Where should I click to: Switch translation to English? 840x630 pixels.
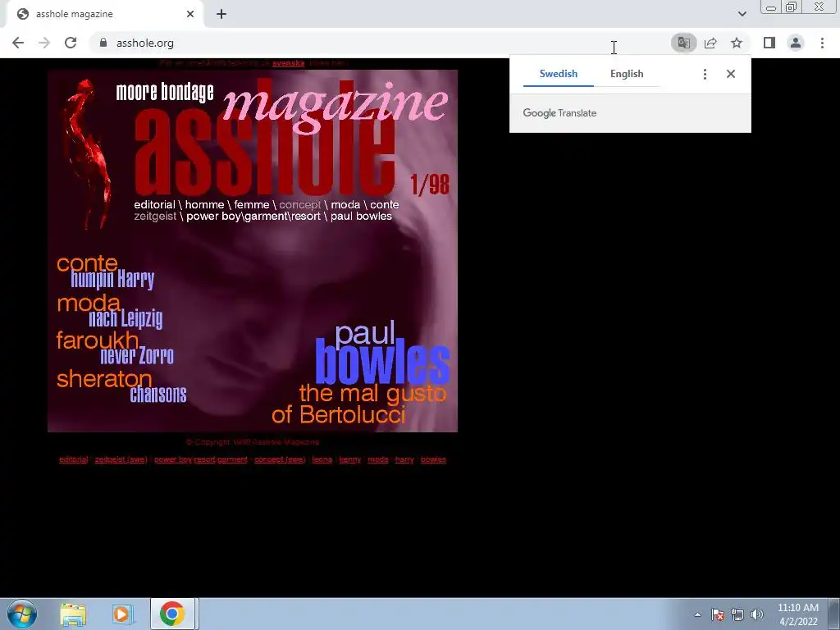pyautogui.click(x=627, y=74)
